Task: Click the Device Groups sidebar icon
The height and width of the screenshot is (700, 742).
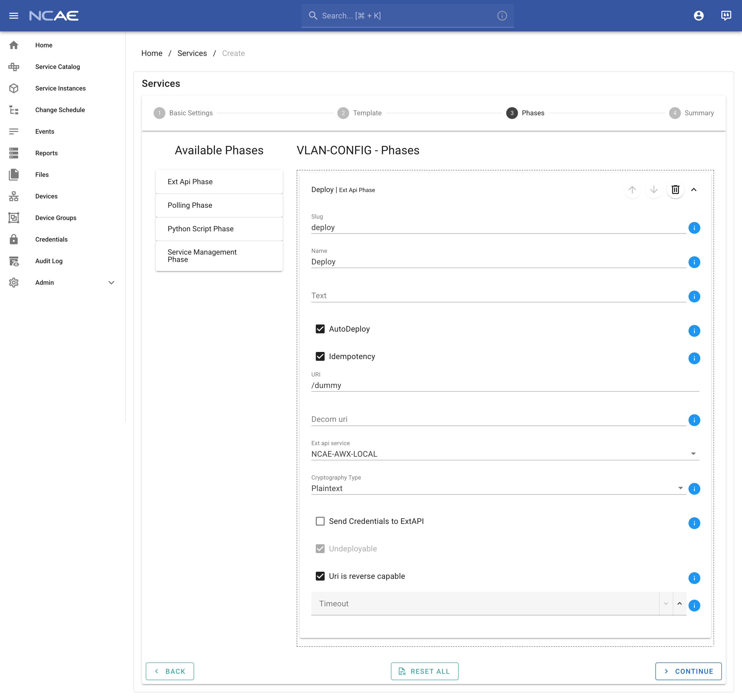Action: [14, 218]
